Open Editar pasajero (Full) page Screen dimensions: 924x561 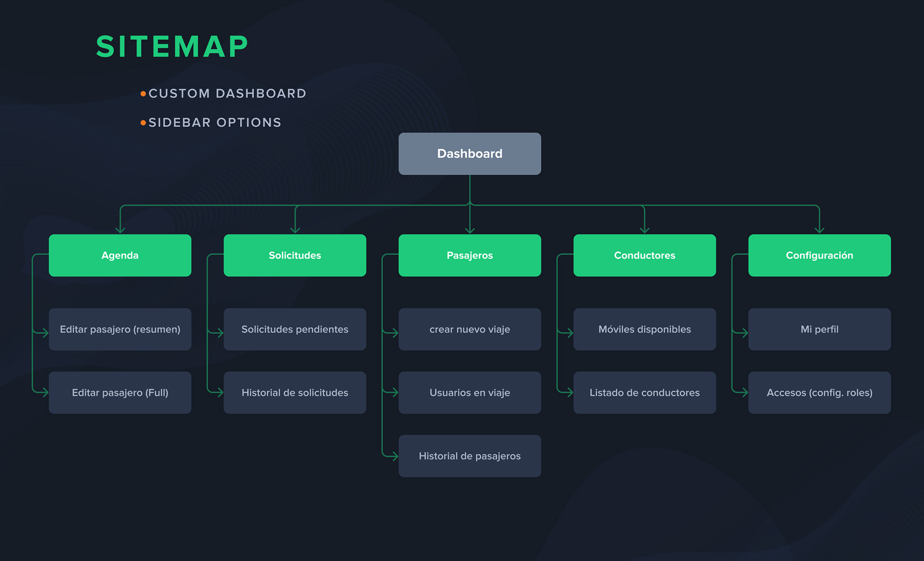(120, 392)
